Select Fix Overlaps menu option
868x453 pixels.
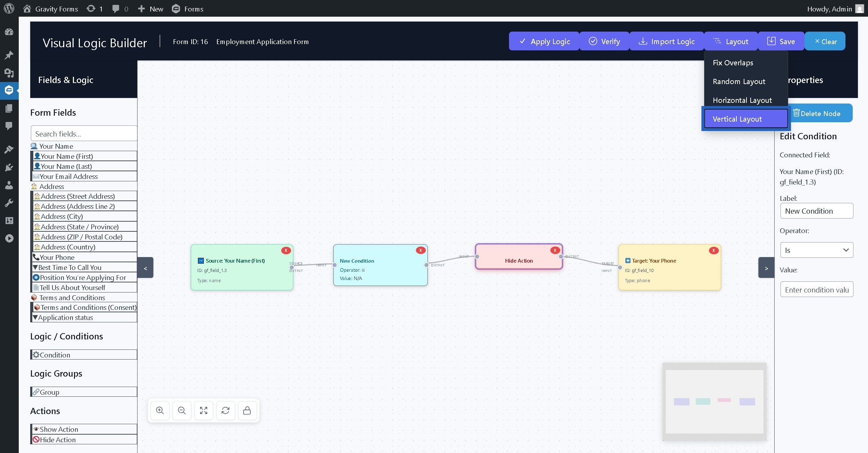[733, 63]
